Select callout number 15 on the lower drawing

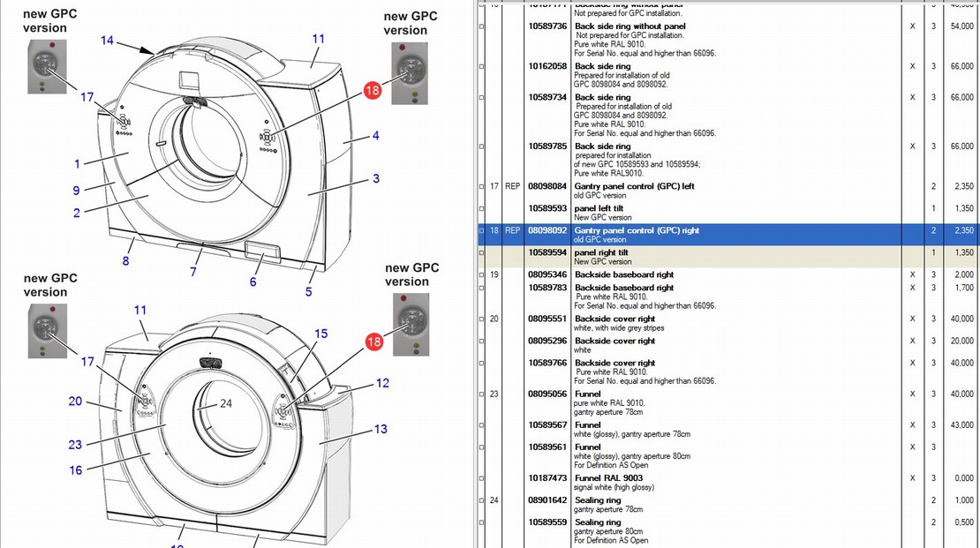[x=320, y=334]
